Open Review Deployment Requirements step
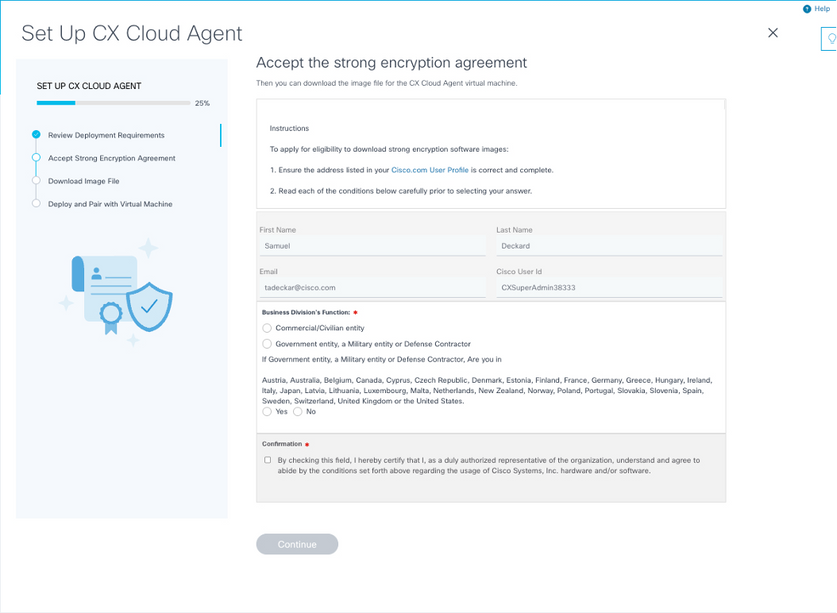This screenshot has width=837, height=613. point(106,135)
